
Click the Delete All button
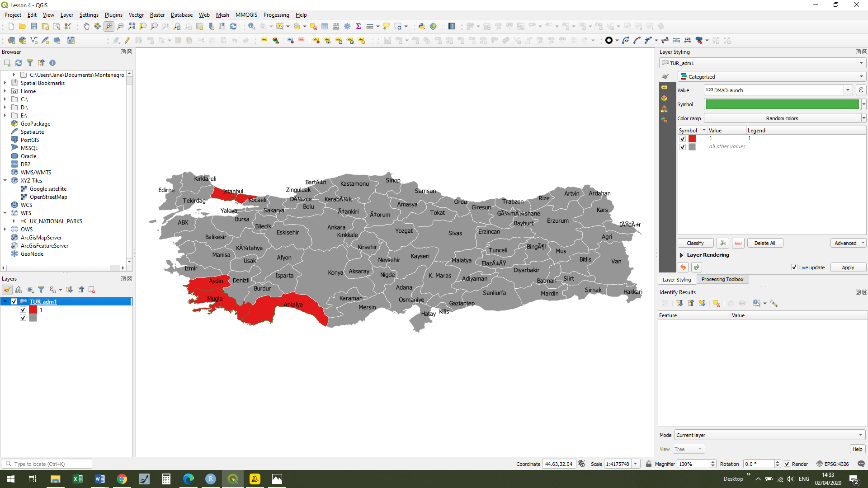click(765, 243)
